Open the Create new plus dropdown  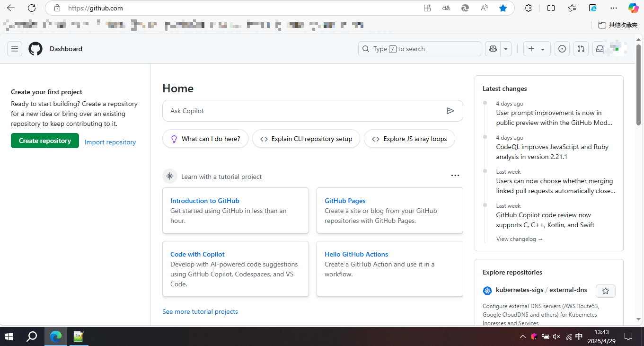coord(537,49)
